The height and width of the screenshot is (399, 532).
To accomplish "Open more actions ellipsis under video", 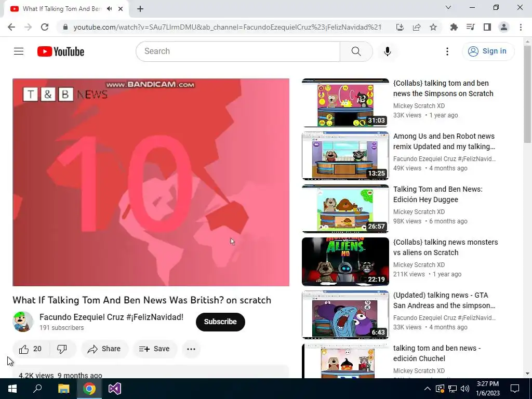I will tap(191, 349).
